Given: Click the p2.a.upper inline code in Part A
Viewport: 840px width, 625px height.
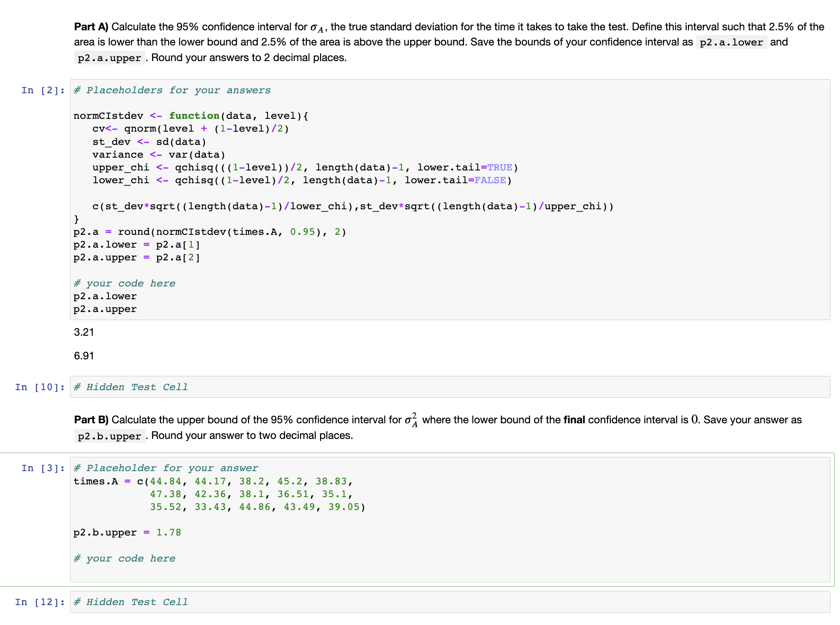Looking at the screenshot, I should point(108,58).
